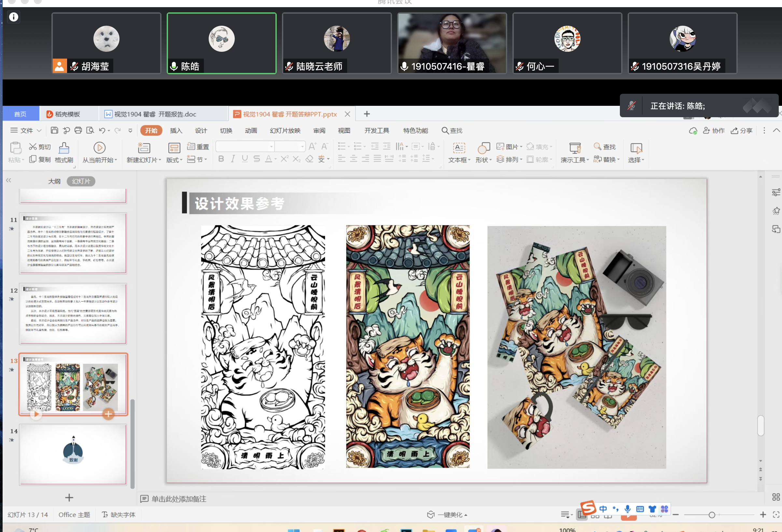This screenshot has height=532, width=782.
Task: Click Start From Current (从当前开始) button
Action: pyautogui.click(x=100, y=153)
